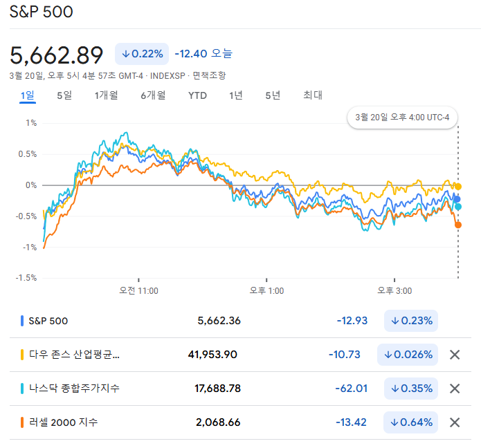
Task: Remove 러셀 2000 지수 comparison with X
Action: (455, 422)
